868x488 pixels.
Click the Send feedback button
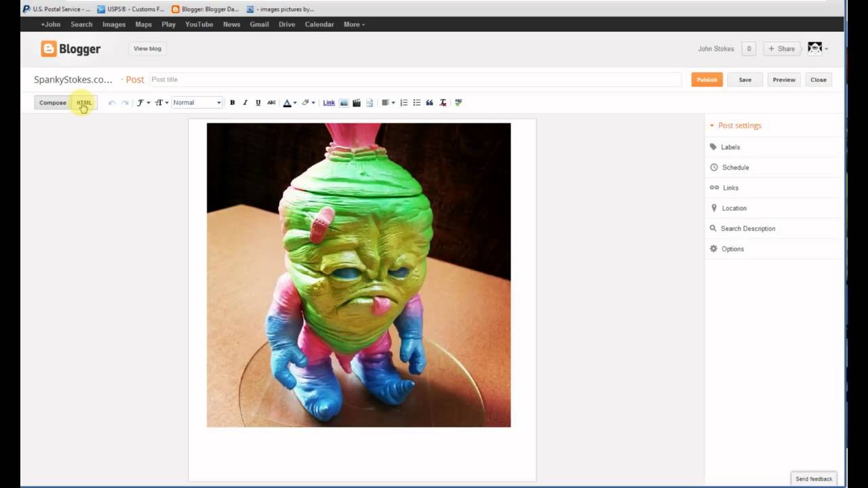(814, 479)
